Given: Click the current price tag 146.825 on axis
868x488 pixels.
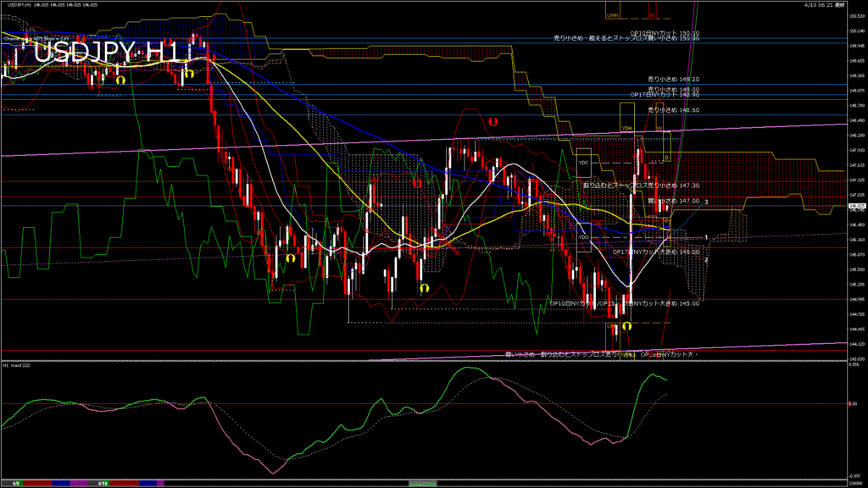Looking at the screenshot, I should [x=856, y=206].
